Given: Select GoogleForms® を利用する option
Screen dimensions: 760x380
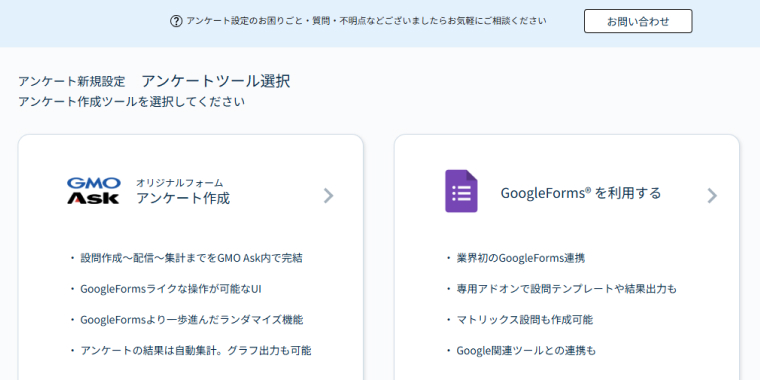Looking at the screenshot, I should pos(581,193).
